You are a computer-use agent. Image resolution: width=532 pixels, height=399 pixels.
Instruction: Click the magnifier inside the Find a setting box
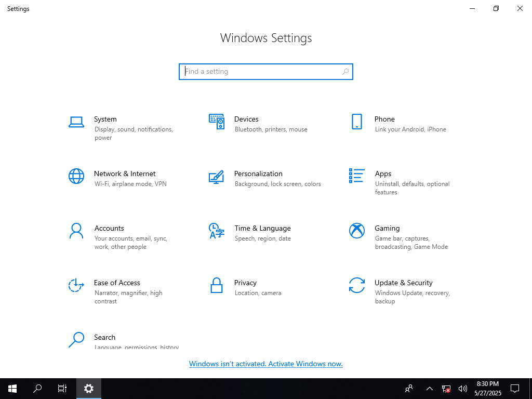pyautogui.click(x=345, y=72)
